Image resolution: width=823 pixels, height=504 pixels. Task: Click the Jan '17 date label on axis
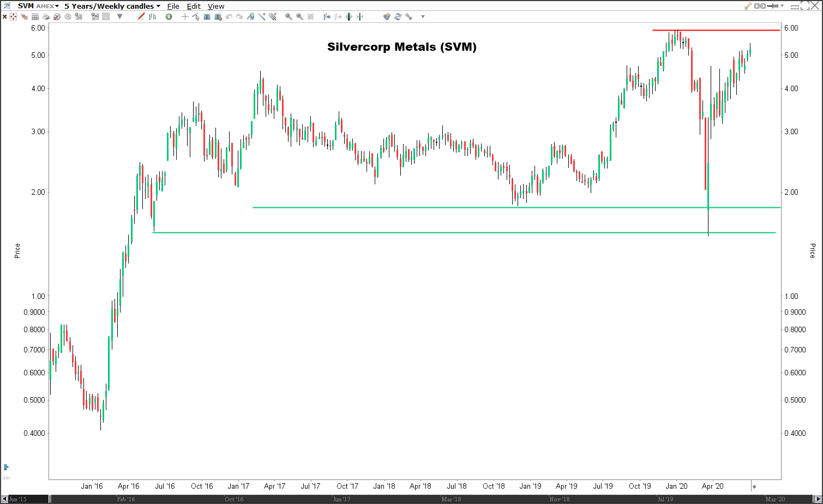click(238, 486)
